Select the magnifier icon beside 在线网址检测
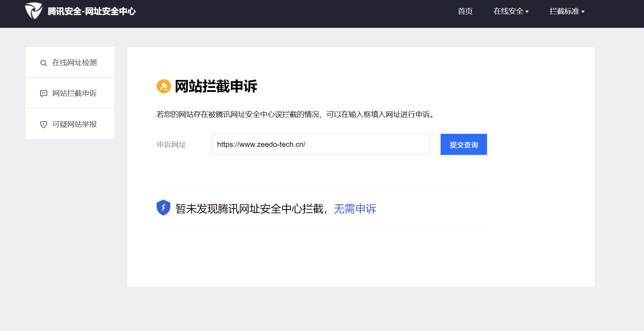Viewport: 644px width, 331px height. pyautogui.click(x=43, y=63)
